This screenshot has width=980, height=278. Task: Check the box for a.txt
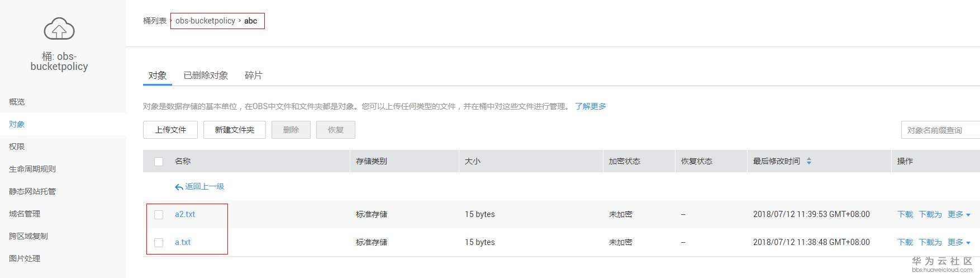point(159,243)
